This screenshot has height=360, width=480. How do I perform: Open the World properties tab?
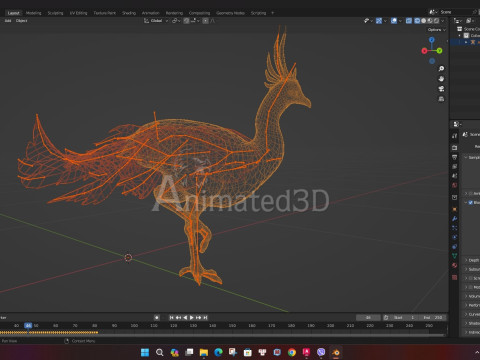454,185
